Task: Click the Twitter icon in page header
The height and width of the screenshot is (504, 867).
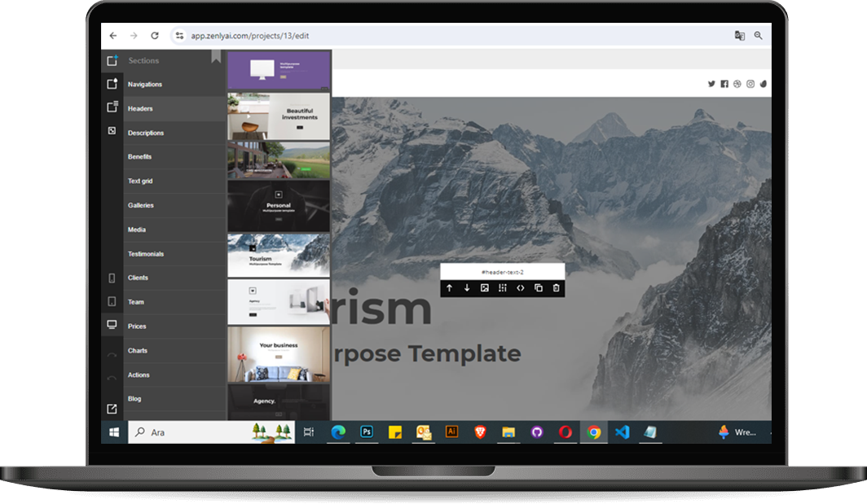Action: tap(711, 84)
